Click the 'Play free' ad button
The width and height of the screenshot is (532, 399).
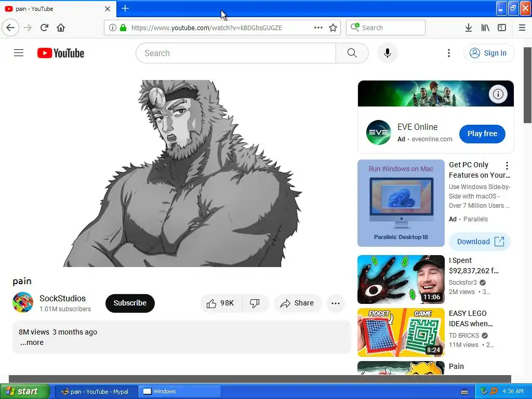[482, 134]
